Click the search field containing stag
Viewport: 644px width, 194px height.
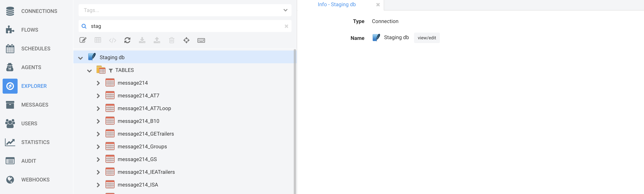click(x=185, y=26)
